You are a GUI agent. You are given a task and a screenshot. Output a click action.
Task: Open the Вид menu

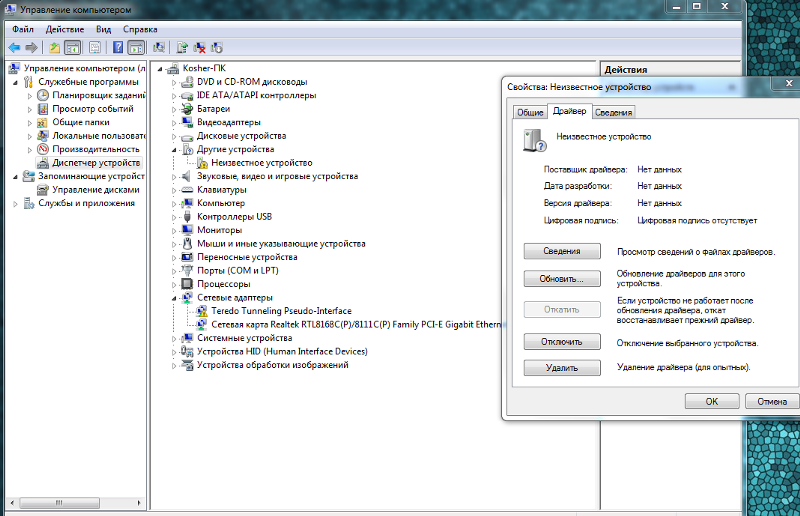[x=104, y=29]
